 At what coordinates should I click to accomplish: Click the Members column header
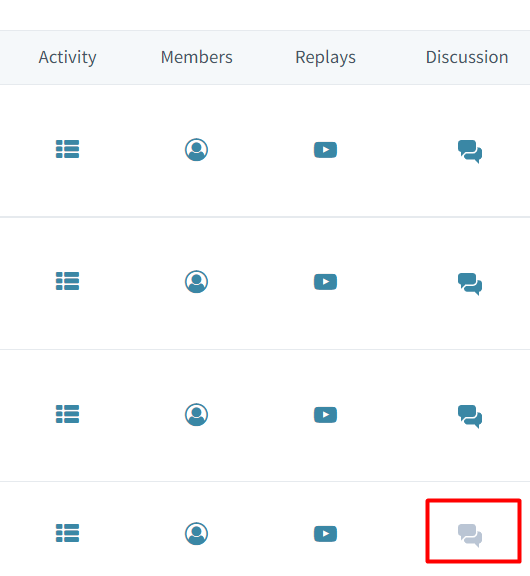(x=197, y=57)
